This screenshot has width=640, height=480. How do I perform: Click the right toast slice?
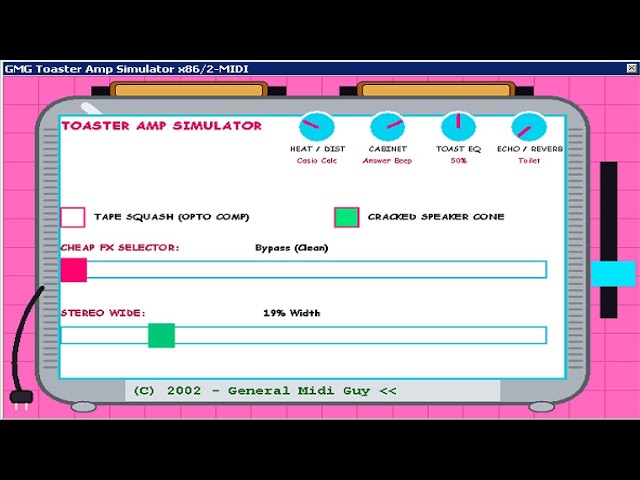(436, 90)
